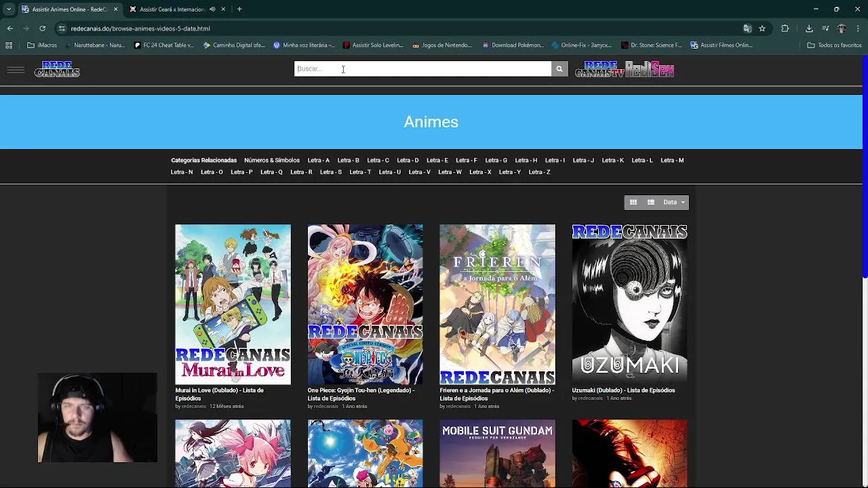Open Dr. Stone: Science F... bookmark

click(651, 45)
